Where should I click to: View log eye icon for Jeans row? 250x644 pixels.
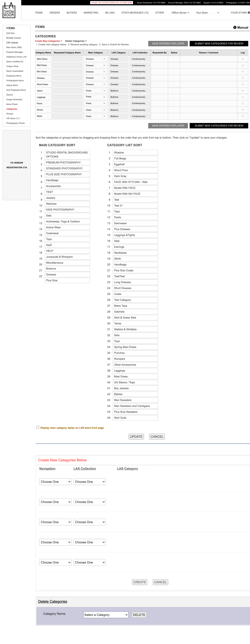click(x=242, y=91)
